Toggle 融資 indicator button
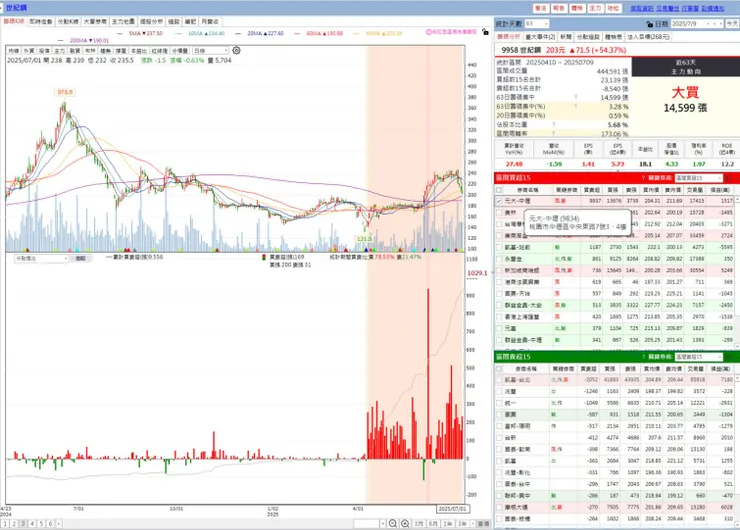Viewport: 740px width, 530px height. (x=75, y=50)
